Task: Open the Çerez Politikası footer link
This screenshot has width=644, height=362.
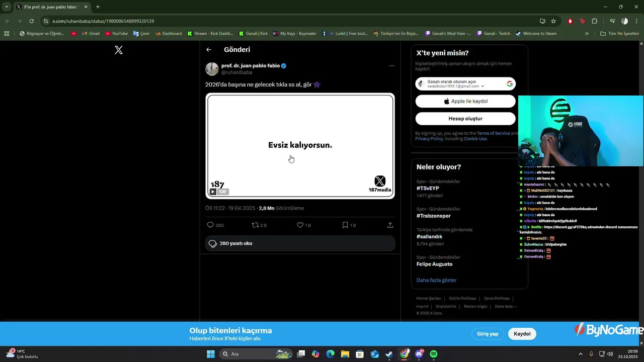Action: pos(497,299)
